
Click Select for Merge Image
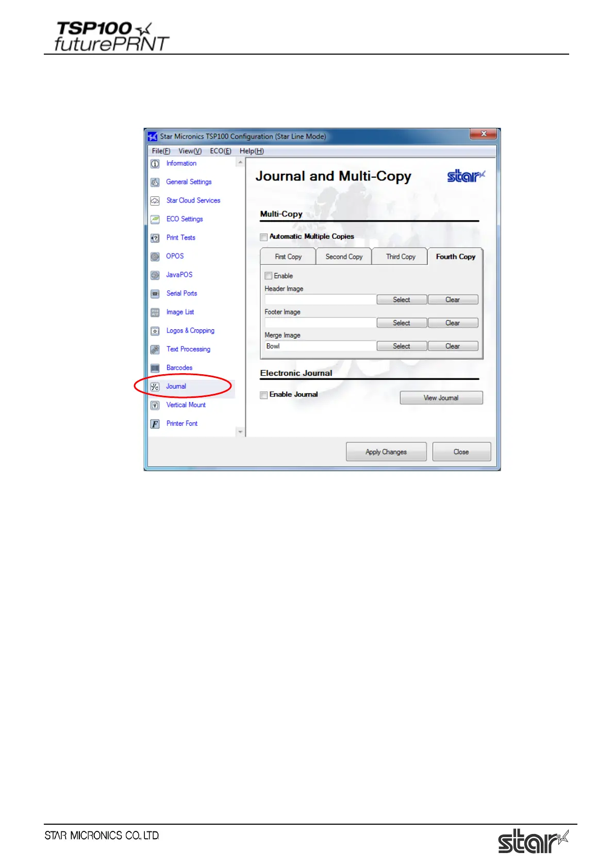[402, 346]
